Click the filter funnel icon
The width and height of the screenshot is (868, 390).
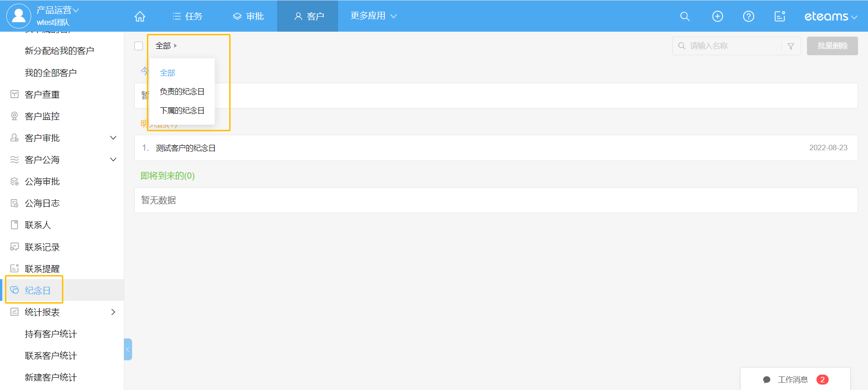click(x=791, y=46)
